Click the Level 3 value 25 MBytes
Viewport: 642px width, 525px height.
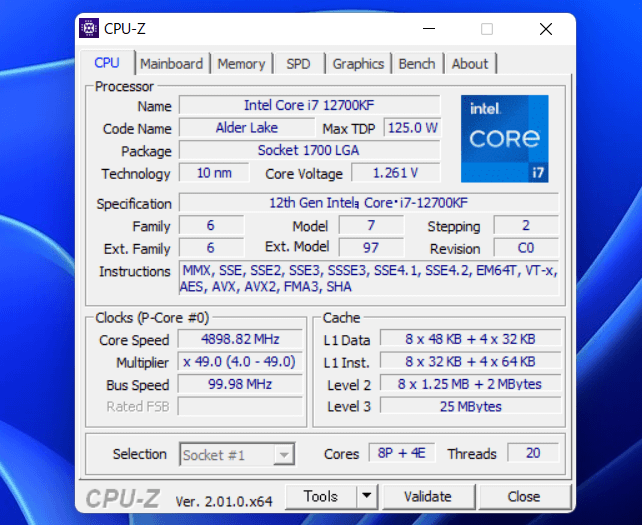click(470, 407)
